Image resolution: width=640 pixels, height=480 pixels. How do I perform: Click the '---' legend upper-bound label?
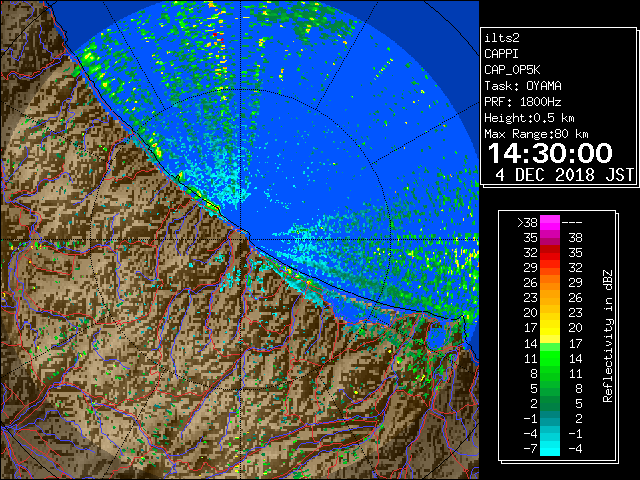pos(572,223)
